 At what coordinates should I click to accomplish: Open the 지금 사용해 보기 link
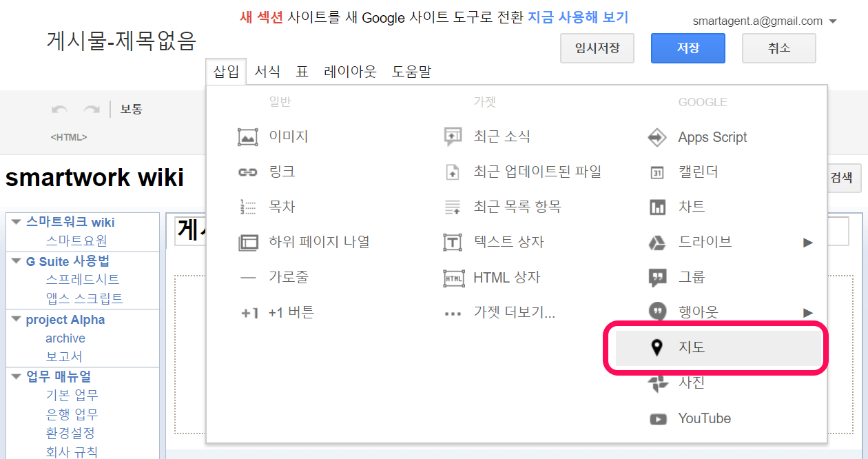(578, 17)
